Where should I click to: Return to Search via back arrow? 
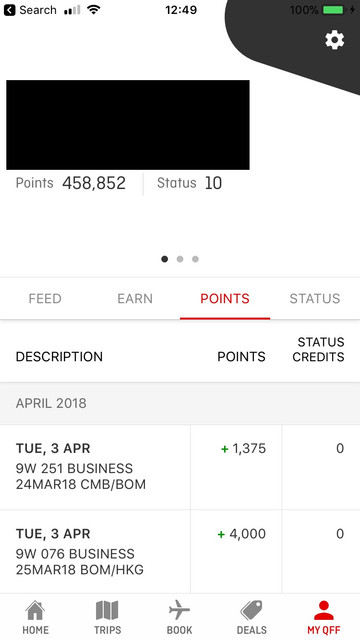point(9,10)
